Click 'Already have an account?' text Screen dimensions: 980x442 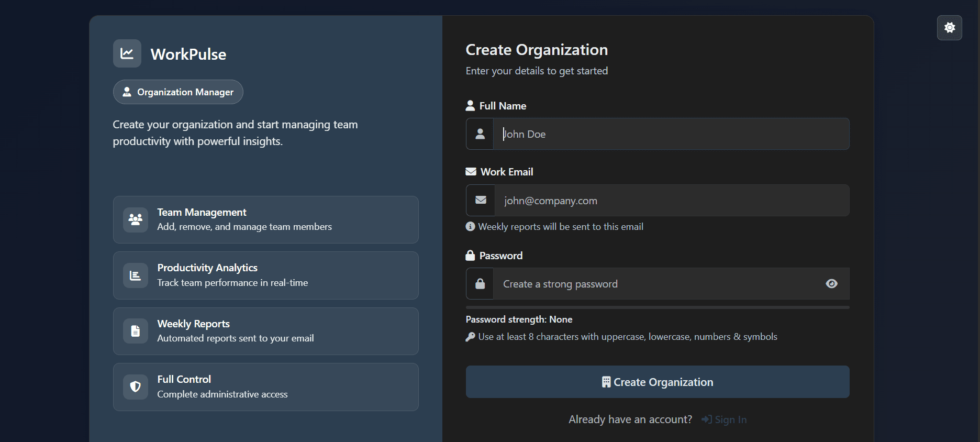point(630,419)
